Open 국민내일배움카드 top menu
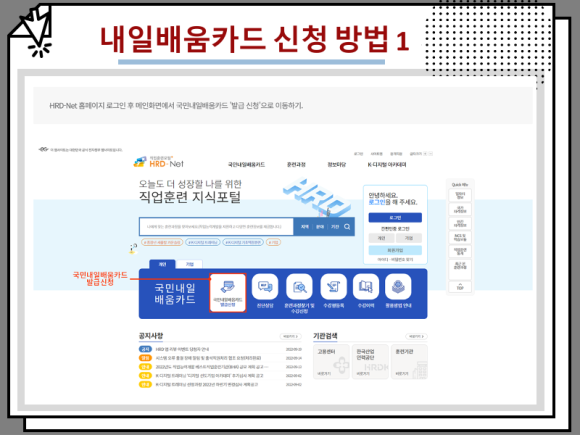580x435 pixels. [246, 165]
